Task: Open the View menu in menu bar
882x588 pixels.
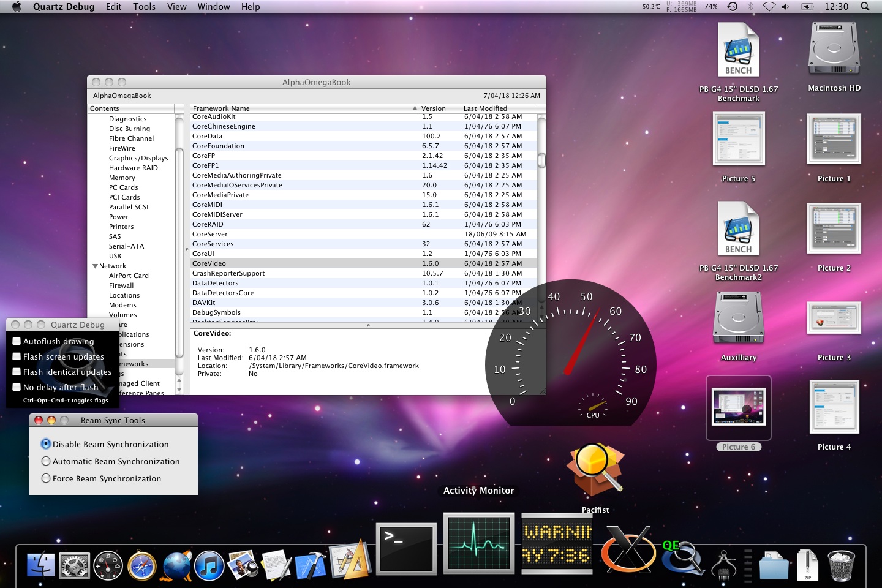Action: [x=176, y=7]
